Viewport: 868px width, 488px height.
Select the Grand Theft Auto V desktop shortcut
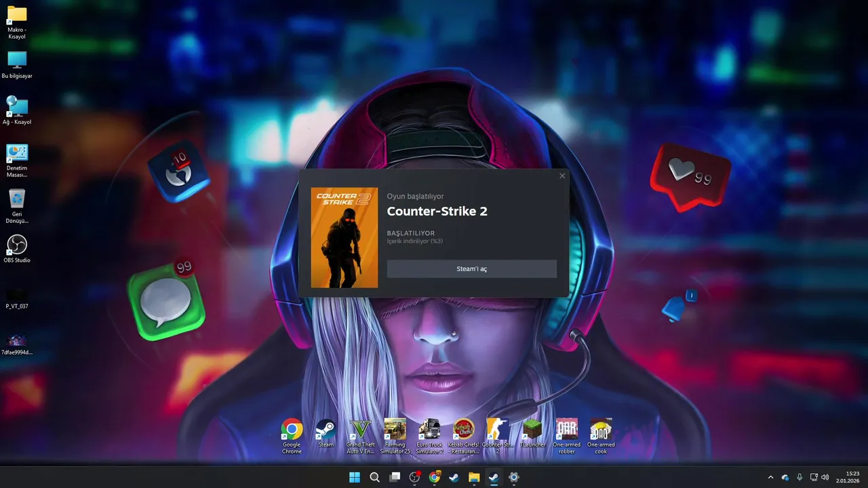pyautogui.click(x=361, y=436)
